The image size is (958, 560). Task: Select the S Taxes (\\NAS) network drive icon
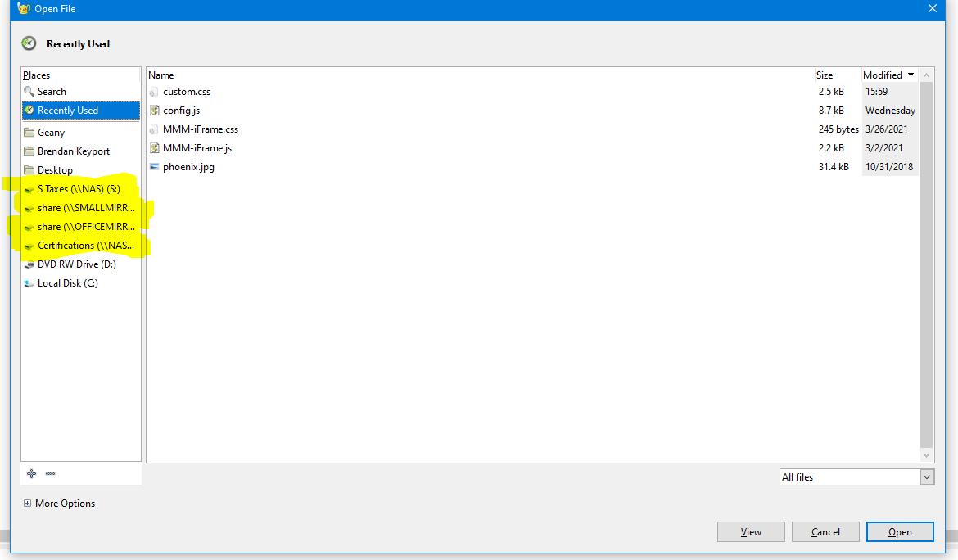[x=29, y=188]
